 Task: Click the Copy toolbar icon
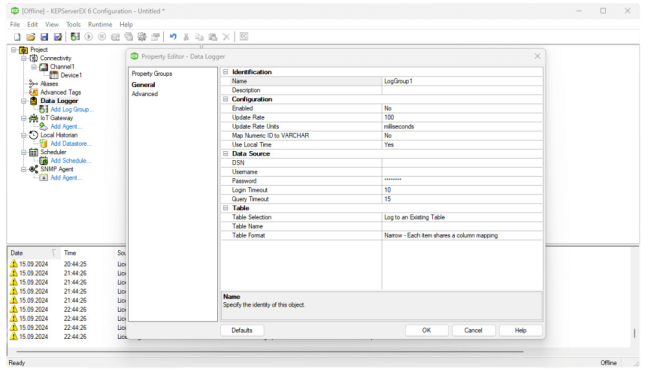pyautogui.click(x=200, y=37)
